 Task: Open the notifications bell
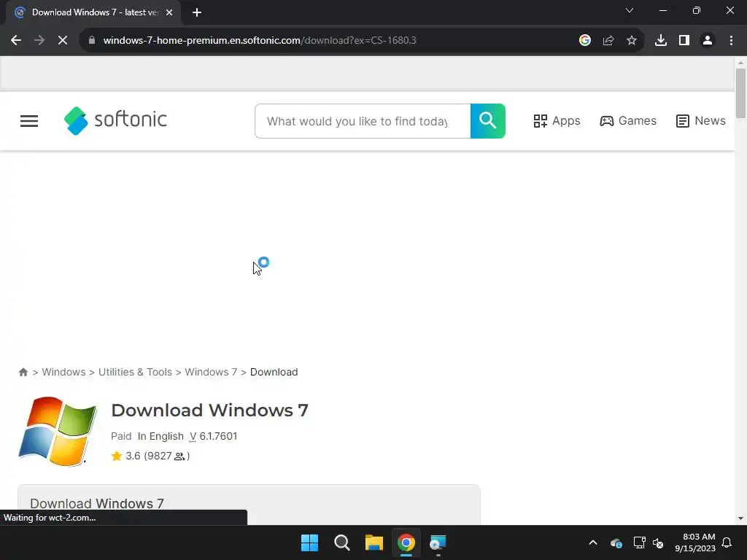click(727, 542)
